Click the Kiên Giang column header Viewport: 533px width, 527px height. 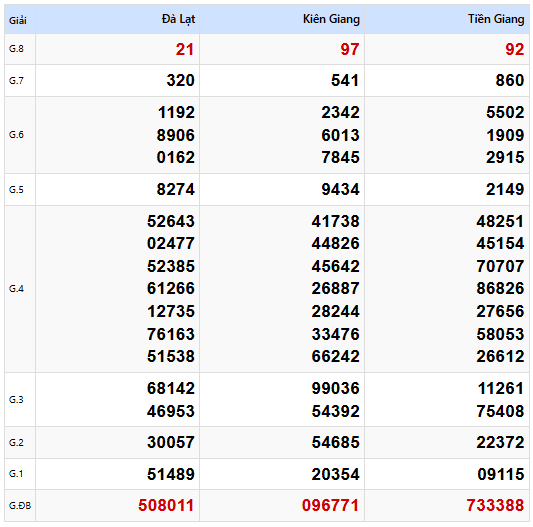pos(331,19)
